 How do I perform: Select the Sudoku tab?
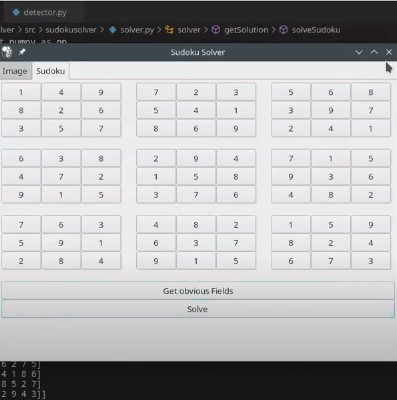51,71
